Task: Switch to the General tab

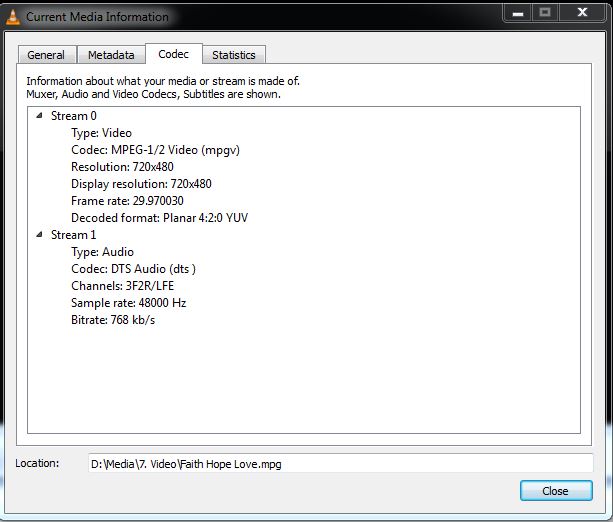Action: (47, 55)
